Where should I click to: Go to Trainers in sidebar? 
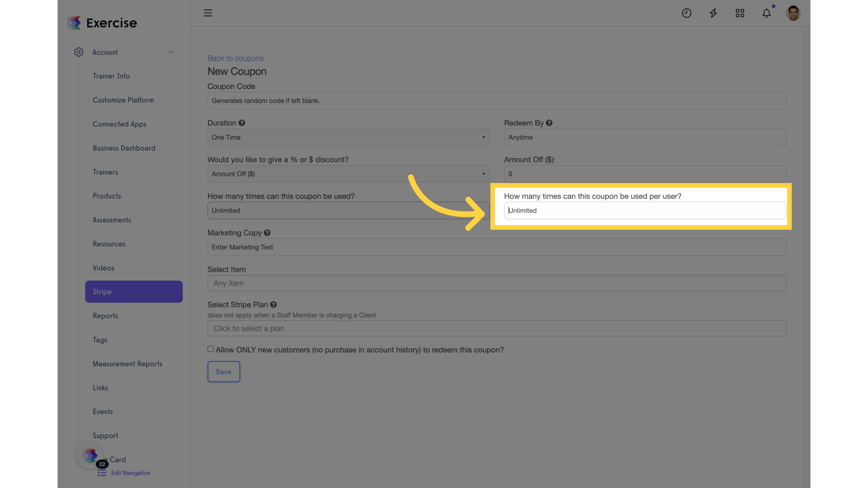point(105,172)
